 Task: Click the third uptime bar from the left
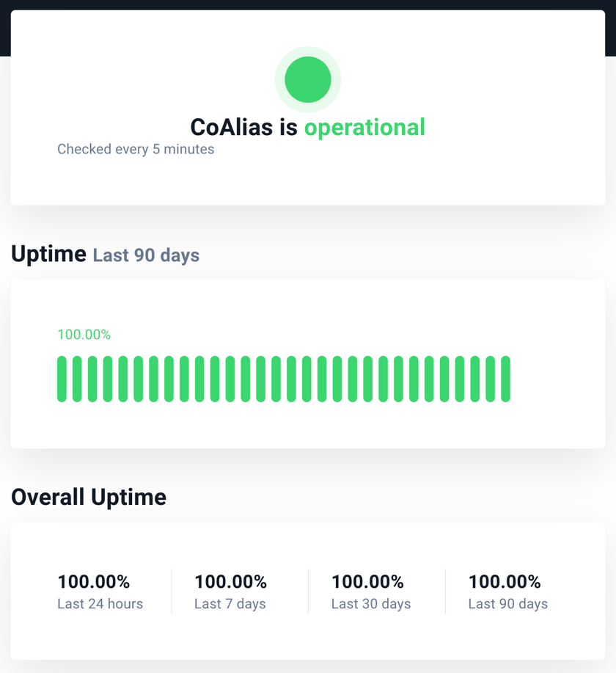click(x=92, y=379)
